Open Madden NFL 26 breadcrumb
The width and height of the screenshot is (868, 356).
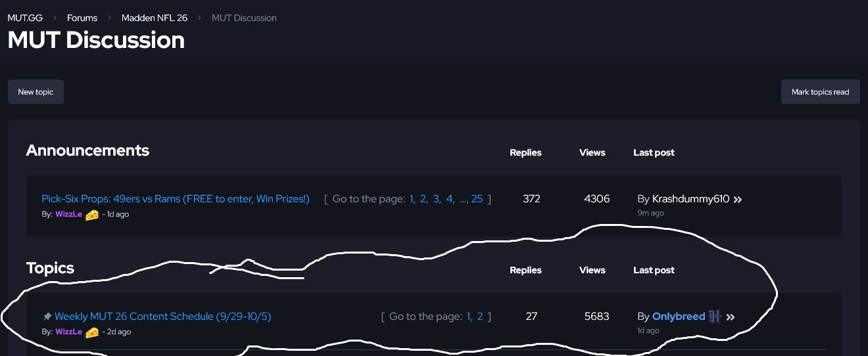(x=155, y=18)
